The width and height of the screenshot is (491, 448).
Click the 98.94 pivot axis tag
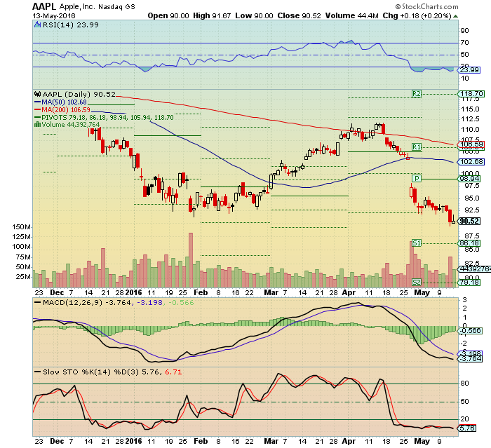(469, 179)
